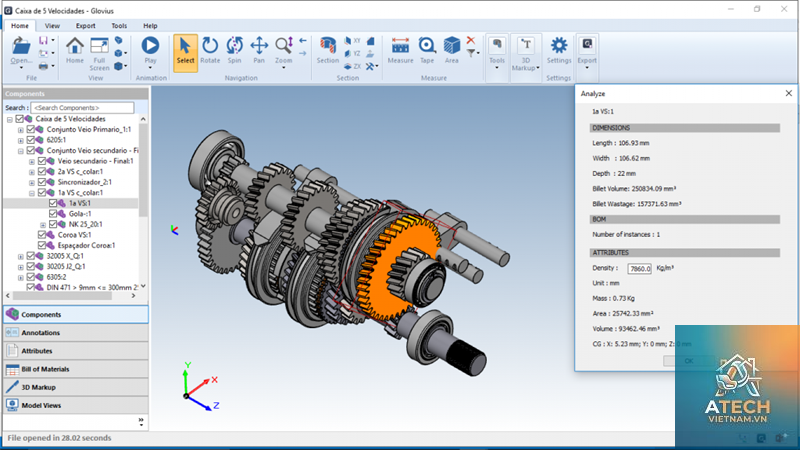This screenshot has height=450, width=800.
Task: Apply ZX section plane
Action: coord(352,66)
